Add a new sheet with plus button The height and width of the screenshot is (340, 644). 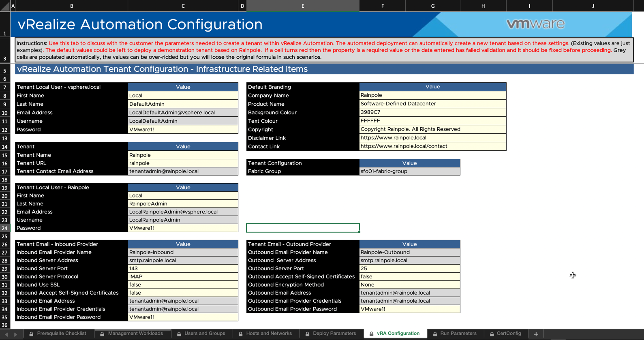tap(536, 334)
